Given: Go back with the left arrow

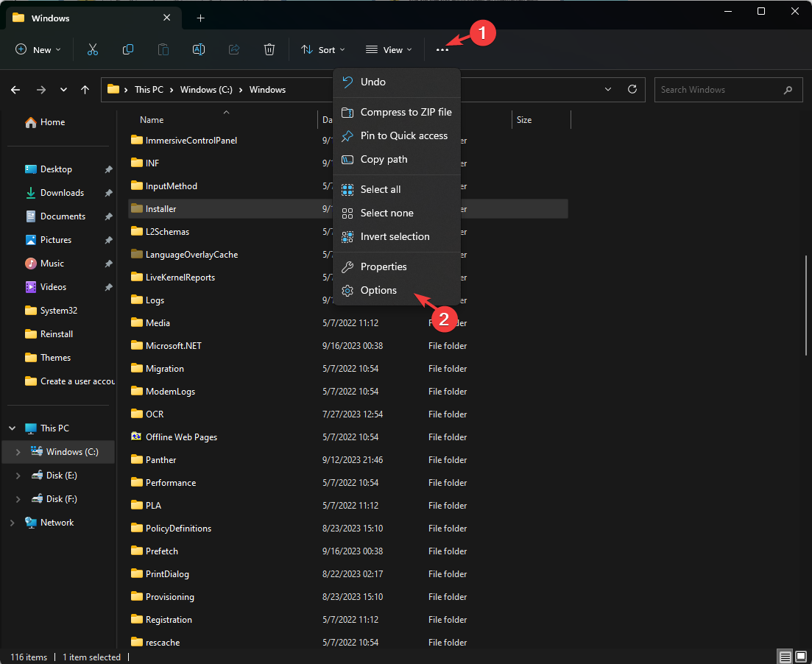Looking at the screenshot, I should coord(15,90).
